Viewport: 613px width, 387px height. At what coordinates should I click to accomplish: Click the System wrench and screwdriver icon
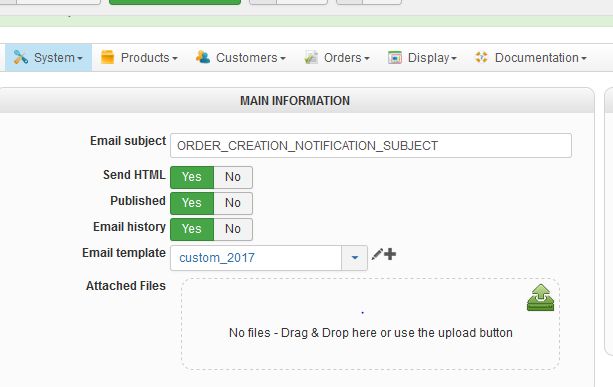pos(20,57)
